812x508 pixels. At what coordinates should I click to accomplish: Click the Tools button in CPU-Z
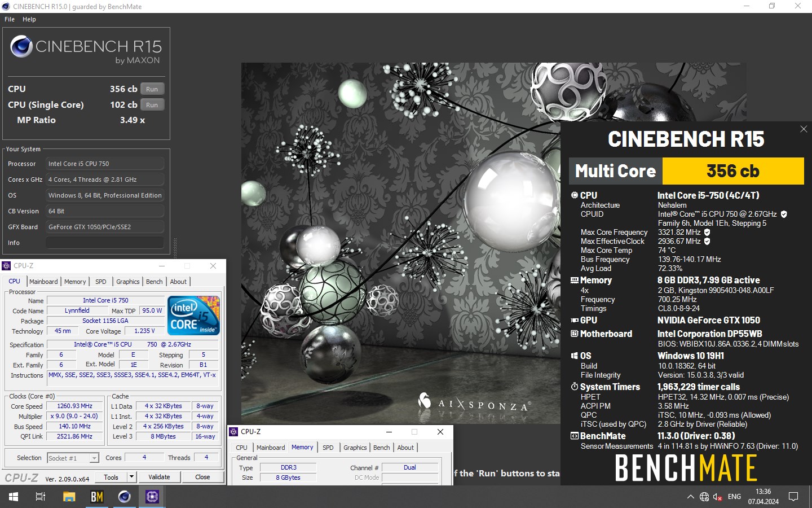[x=111, y=477]
